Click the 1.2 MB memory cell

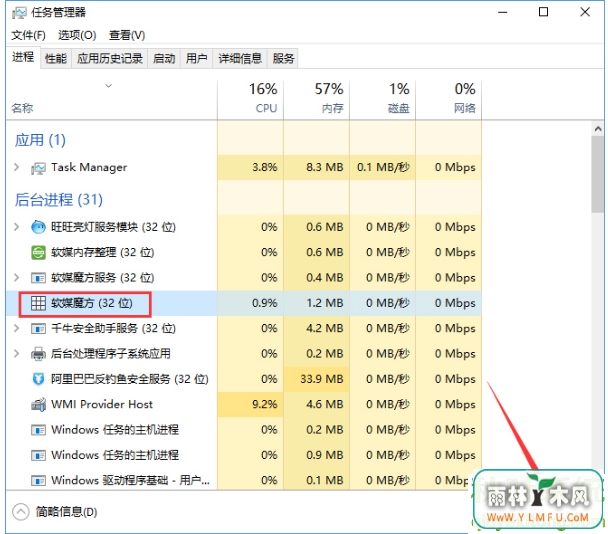pos(316,303)
